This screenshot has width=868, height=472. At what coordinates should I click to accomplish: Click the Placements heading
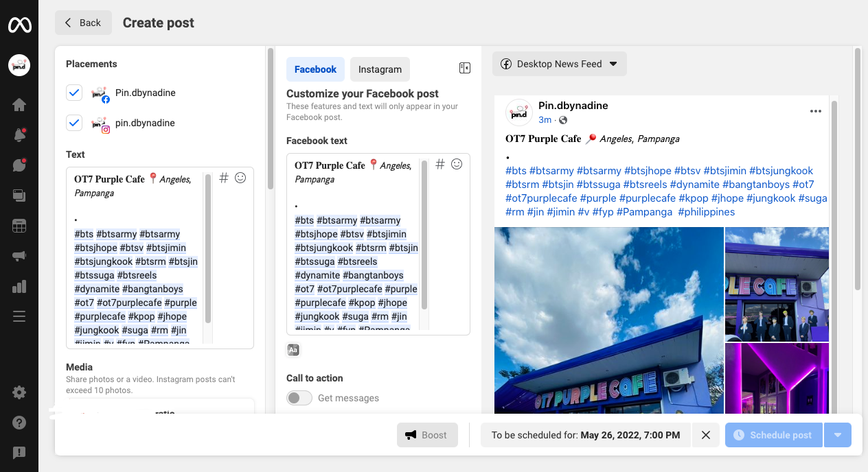[x=91, y=64]
